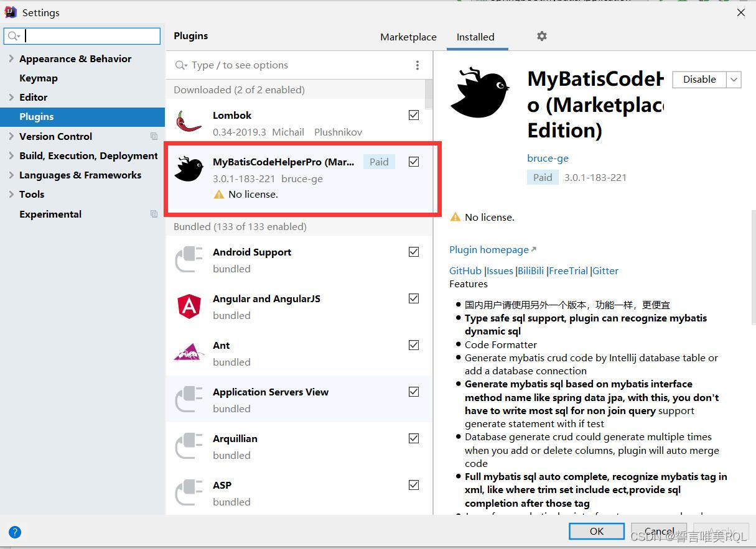Click the OK button
The image size is (756, 549).
pos(596,531)
